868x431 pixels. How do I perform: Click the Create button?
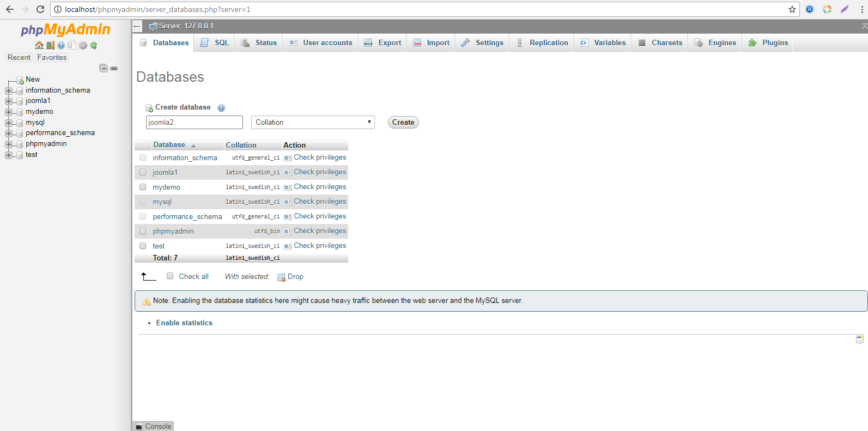[x=403, y=123]
